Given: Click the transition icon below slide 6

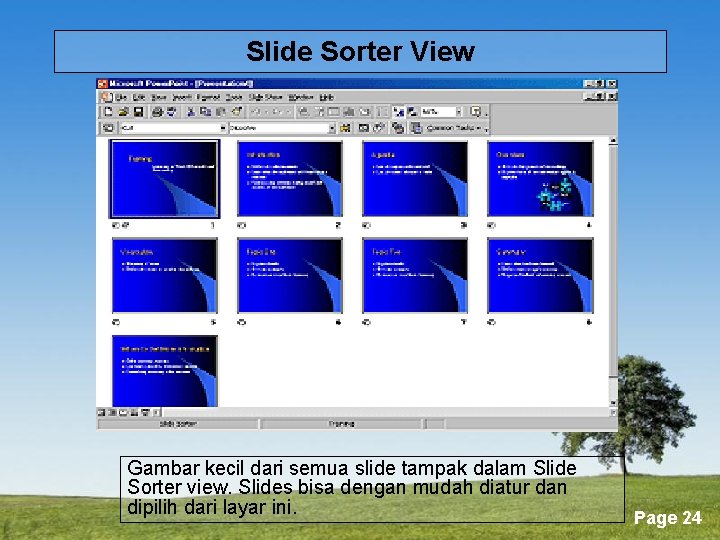Looking at the screenshot, I should pyautogui.click(x=242, y=322).
